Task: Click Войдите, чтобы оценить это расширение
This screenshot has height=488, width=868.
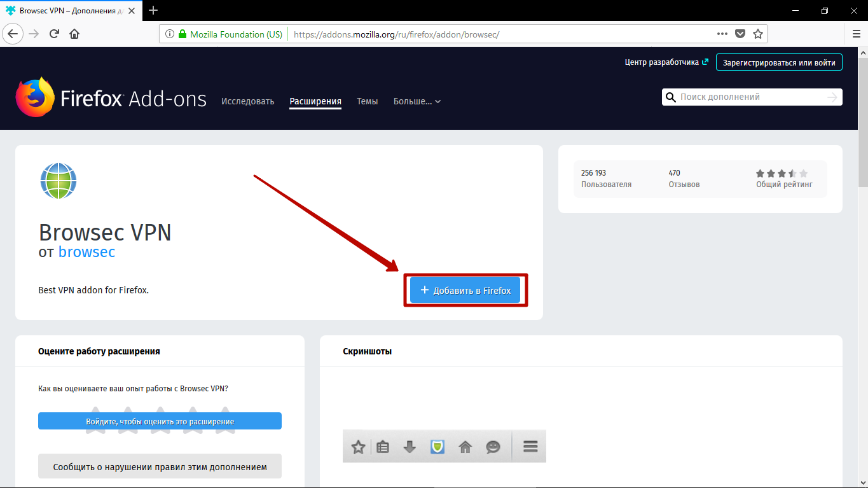Action: click(160, 421)
